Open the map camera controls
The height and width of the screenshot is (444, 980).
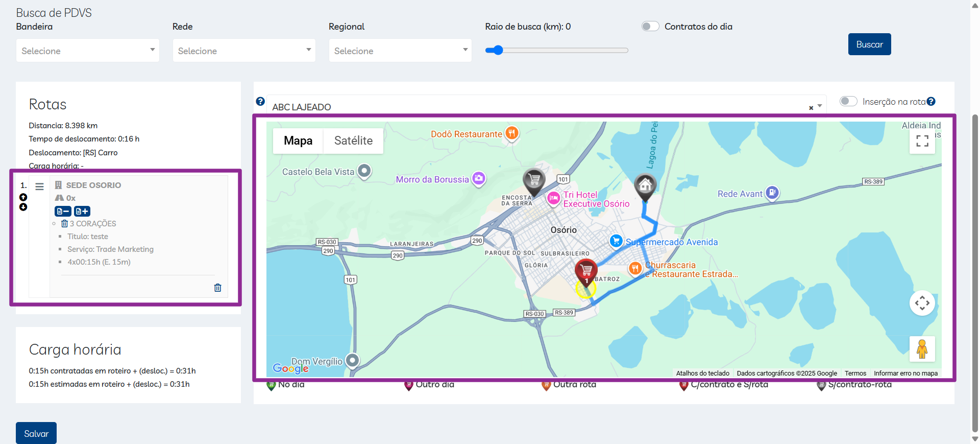tap(922, 303)
